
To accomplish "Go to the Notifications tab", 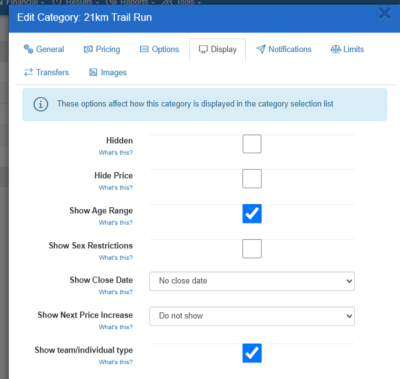I will coord(284,49).
